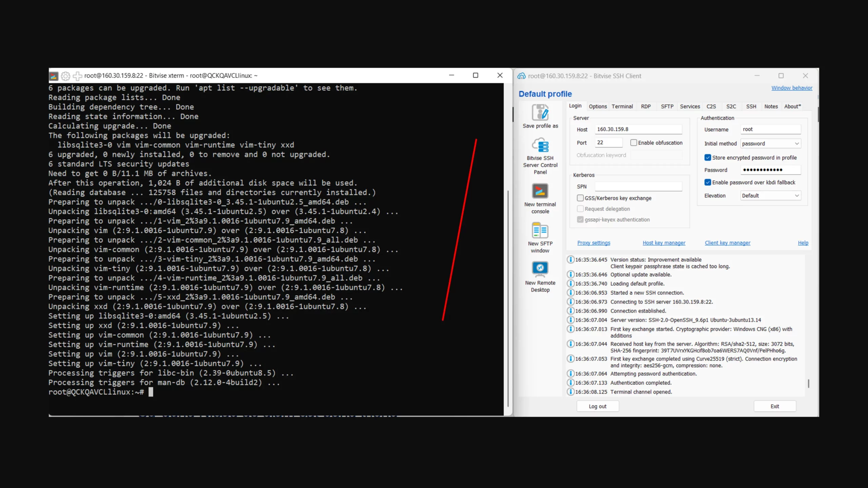Click info icon for Received host key entry
This screenshot has height=488, width=868.
pos(571,344)
